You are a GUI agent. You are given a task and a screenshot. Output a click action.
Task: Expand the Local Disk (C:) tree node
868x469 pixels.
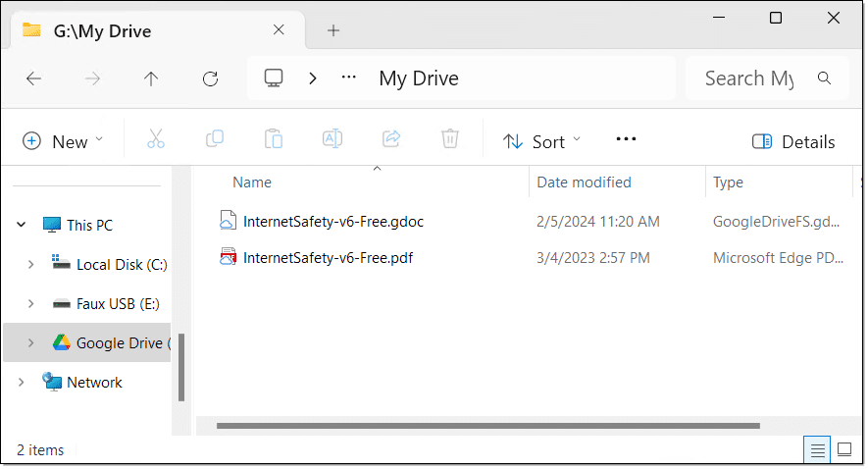point(30,265)
